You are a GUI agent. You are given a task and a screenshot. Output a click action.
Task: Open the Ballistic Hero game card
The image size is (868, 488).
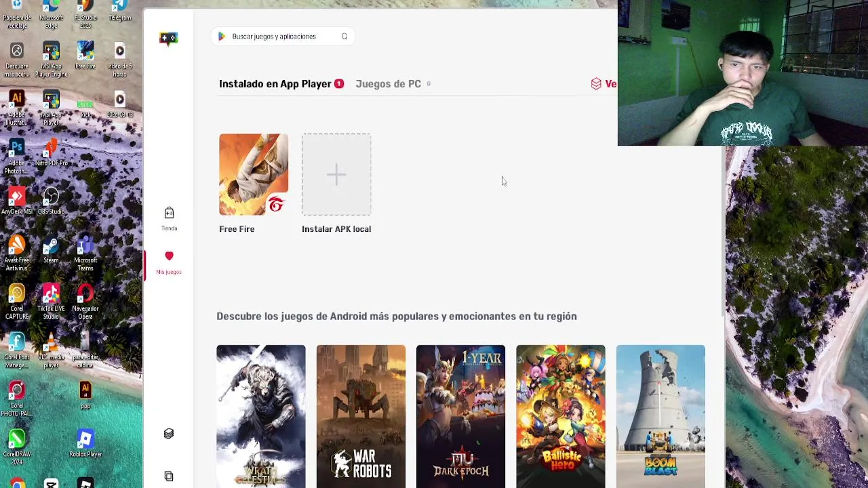tap(560, 416)
